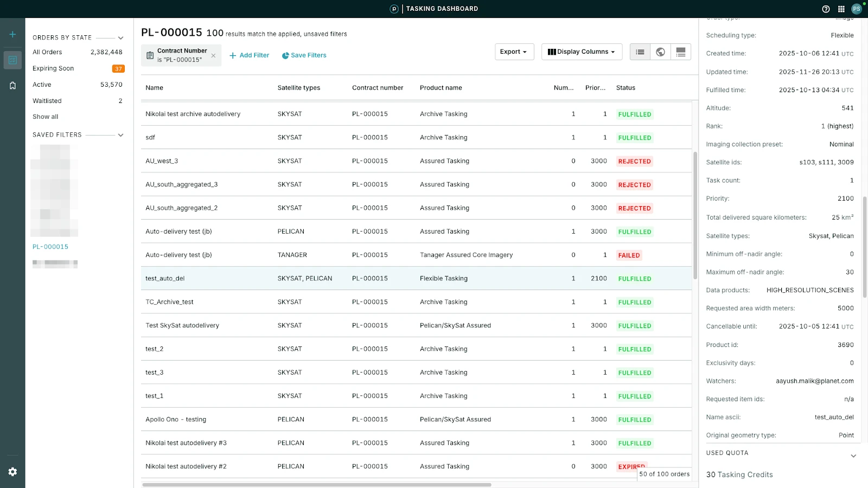Open help with the question mark icon
The height and width of the screenshot is (488, 868).
(x=826, y=9)
